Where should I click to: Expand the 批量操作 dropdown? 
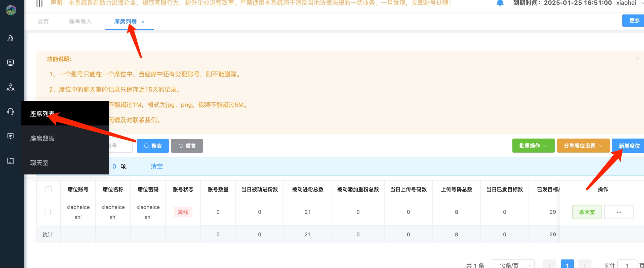533,146
